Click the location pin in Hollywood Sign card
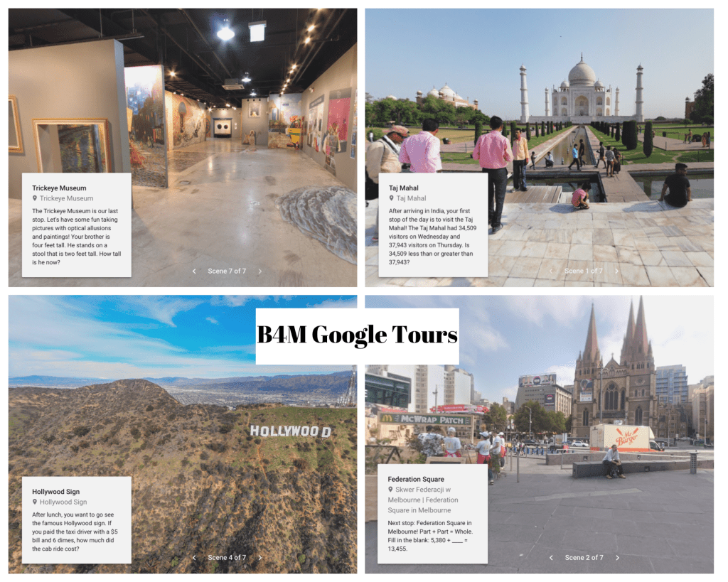 (x=35, y=502)
